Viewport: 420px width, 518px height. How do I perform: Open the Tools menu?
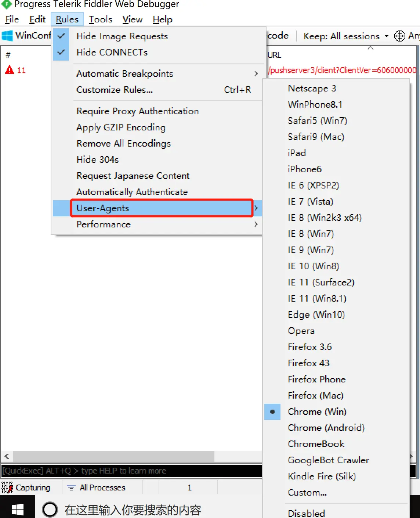100,19
